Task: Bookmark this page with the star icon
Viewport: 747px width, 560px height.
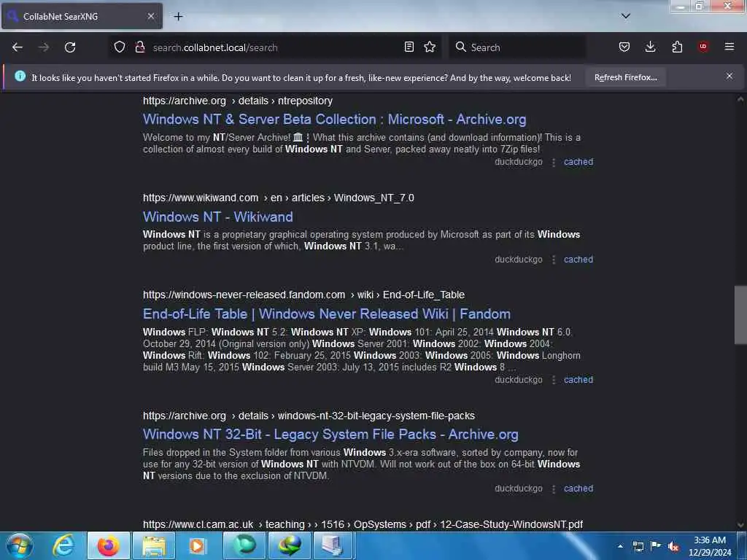Action: 430,47
